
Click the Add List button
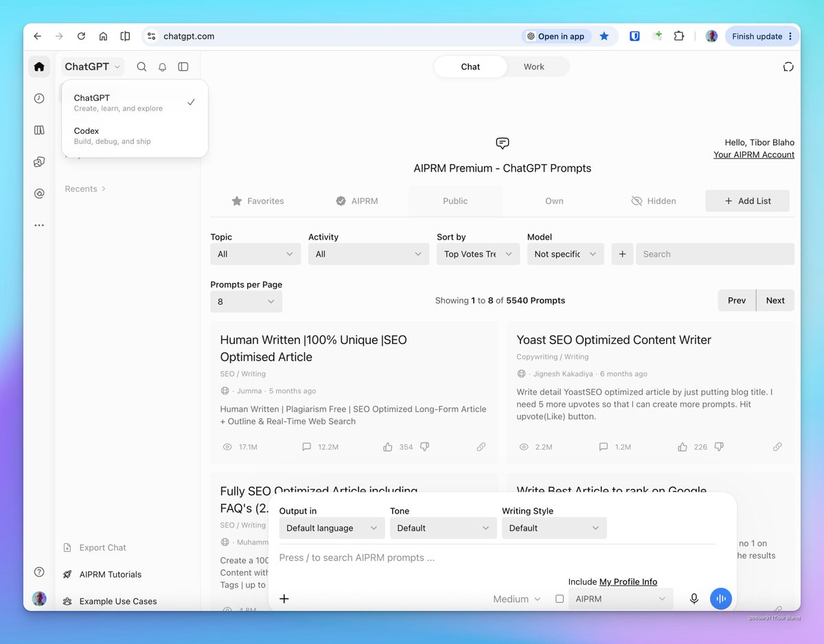click(x=747, y=201)
